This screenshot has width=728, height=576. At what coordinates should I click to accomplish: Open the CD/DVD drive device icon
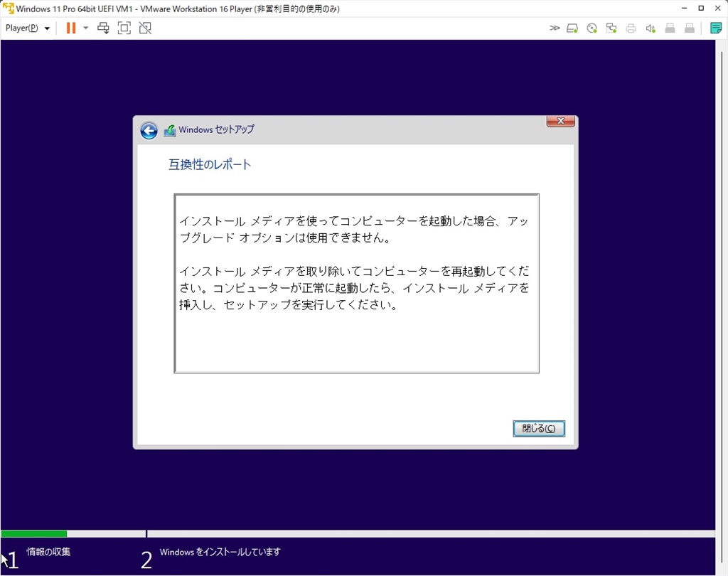[x=592, y=28]
